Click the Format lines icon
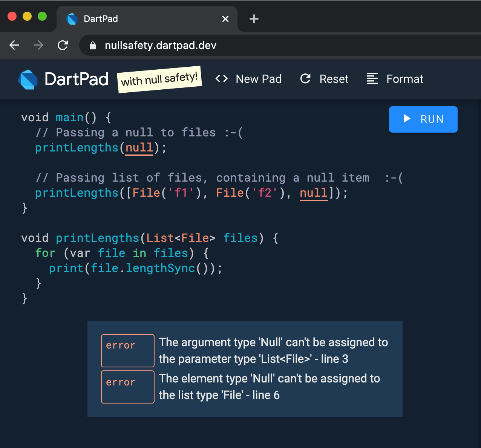Viewport: 481px width, 448px height. pyautogui.click(x=372, y=79)
